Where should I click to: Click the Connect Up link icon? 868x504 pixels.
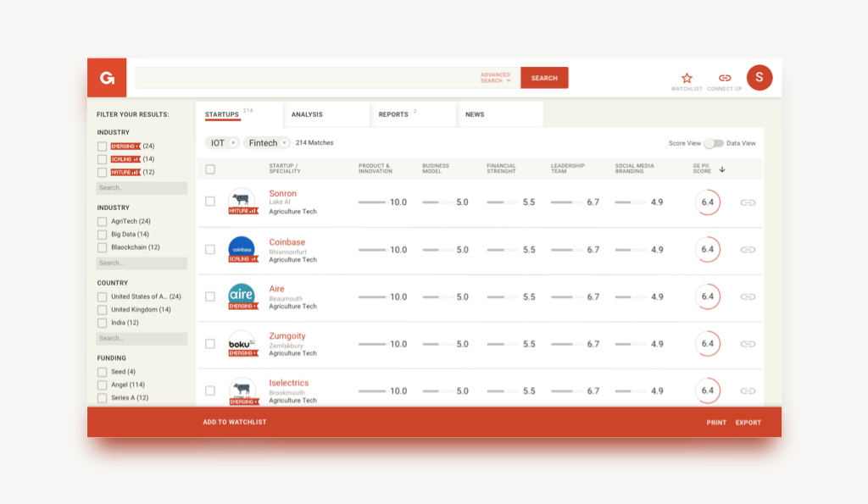(725, 78)
